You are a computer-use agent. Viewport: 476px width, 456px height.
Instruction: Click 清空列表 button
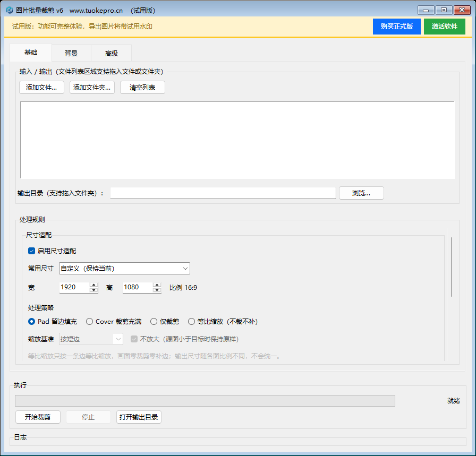pos(142,88)
